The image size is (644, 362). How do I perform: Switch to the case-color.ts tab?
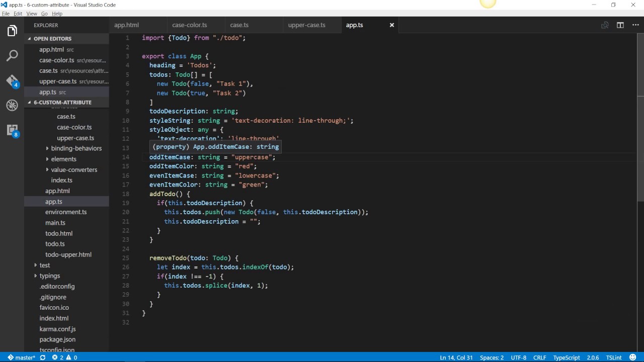click(196, 25)
